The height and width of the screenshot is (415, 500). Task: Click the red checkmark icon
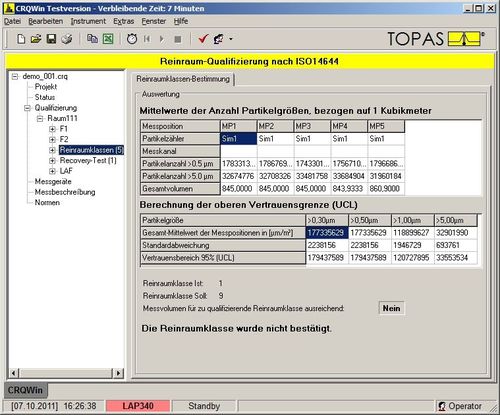tap(203, 39)
